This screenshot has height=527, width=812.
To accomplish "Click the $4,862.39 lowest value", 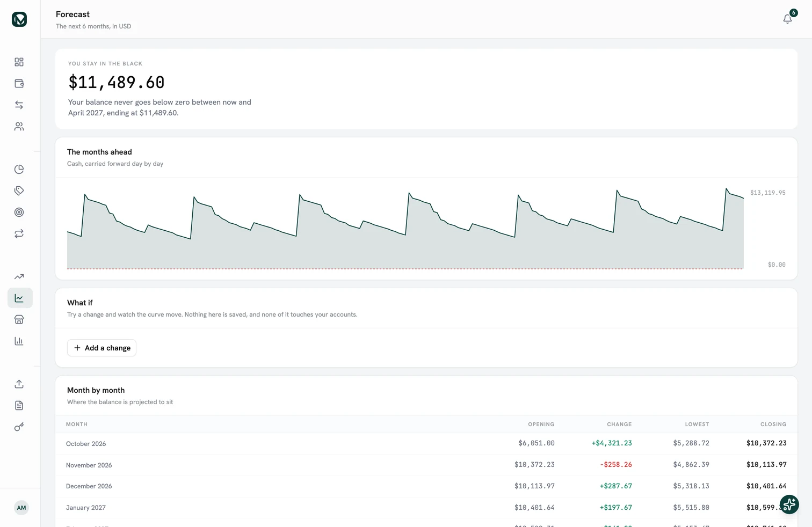I will tap(691, 465).
